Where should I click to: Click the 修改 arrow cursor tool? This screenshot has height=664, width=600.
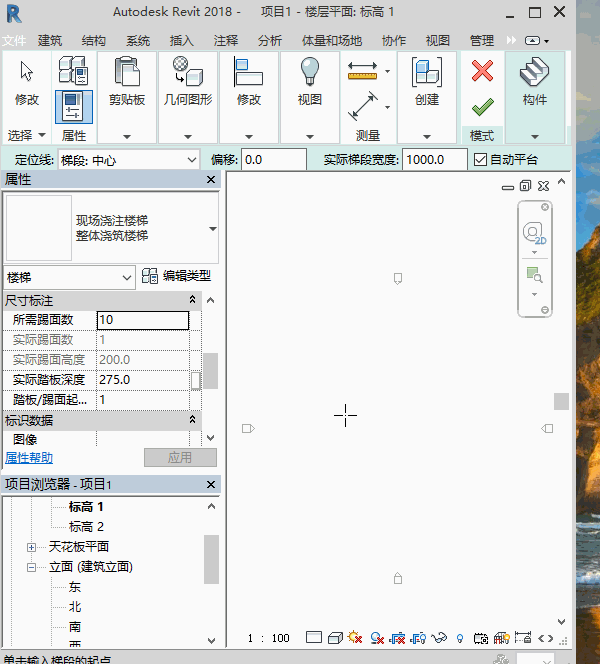27,78
